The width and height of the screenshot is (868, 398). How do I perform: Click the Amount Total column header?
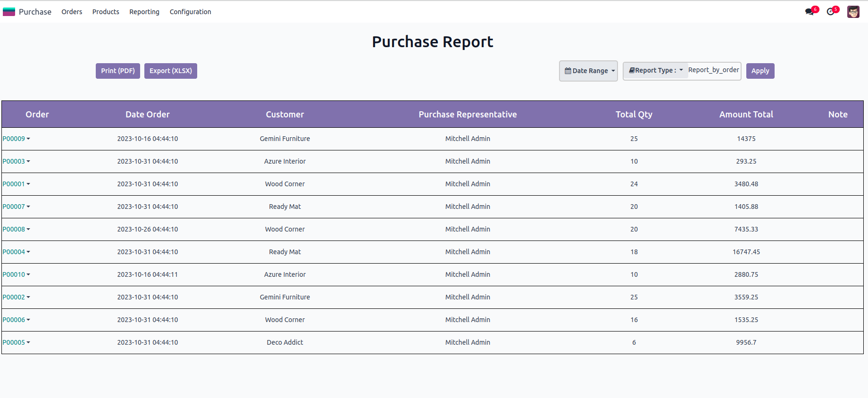746,114
